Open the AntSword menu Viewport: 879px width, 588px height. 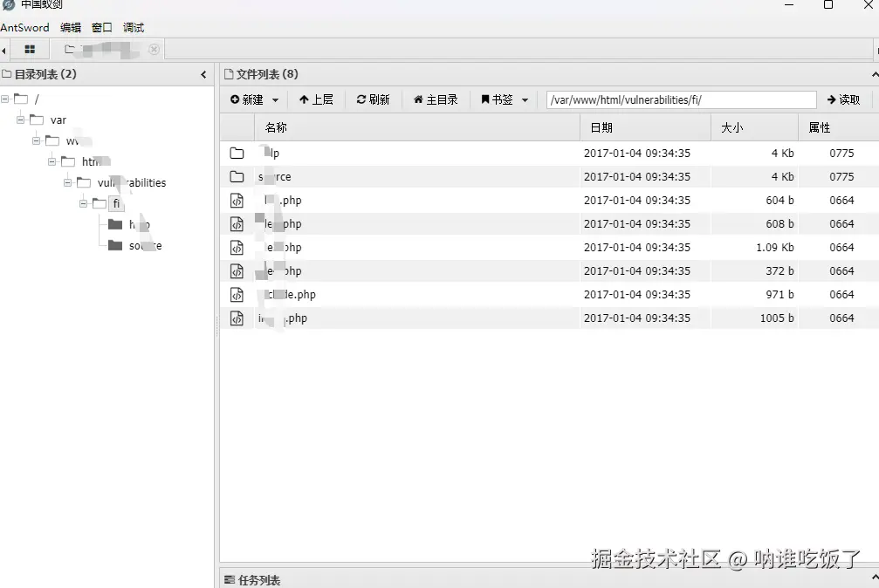pos(24,27)
